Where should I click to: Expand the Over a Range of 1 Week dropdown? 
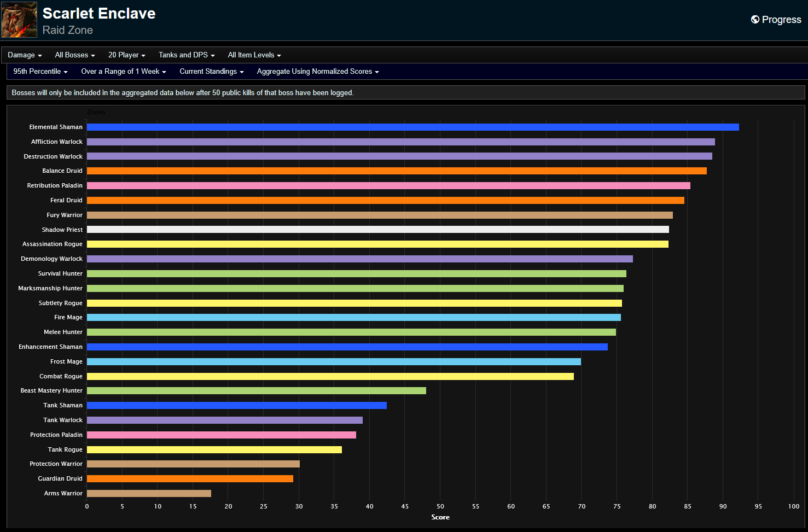pos(123,71)
